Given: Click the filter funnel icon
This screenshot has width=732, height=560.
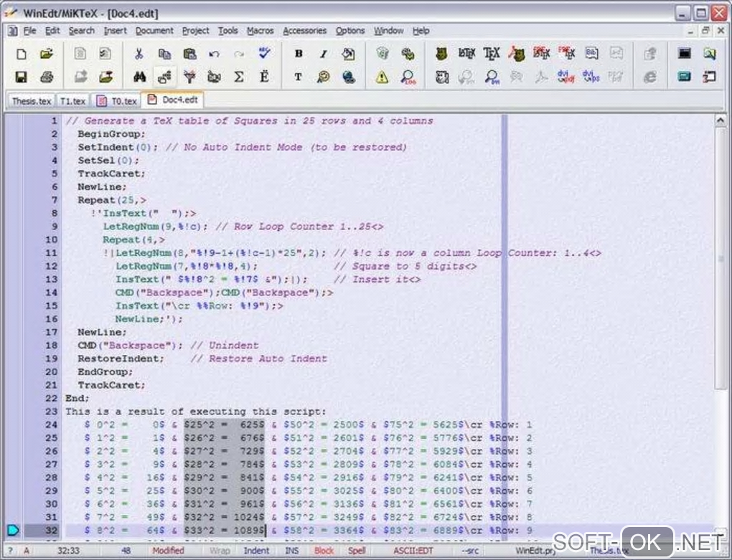Looking at the screenshot, I should point(189,77).
